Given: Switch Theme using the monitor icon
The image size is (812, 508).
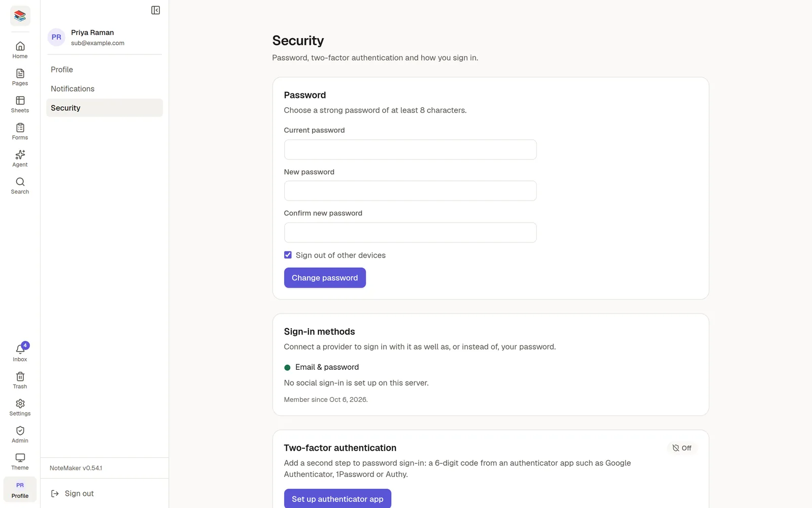Looking at the screenshot, I should coord(20,462).
